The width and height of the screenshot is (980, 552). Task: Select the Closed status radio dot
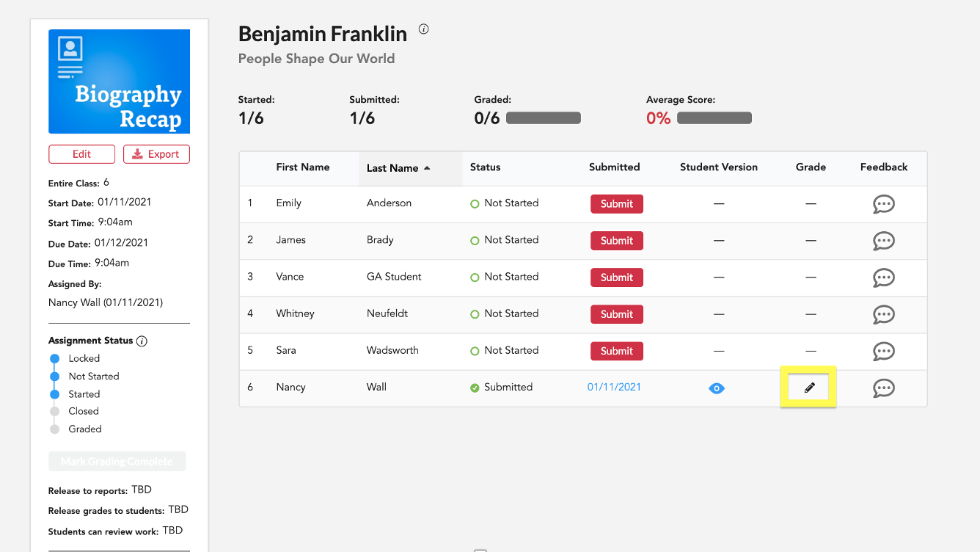[54, 412]
